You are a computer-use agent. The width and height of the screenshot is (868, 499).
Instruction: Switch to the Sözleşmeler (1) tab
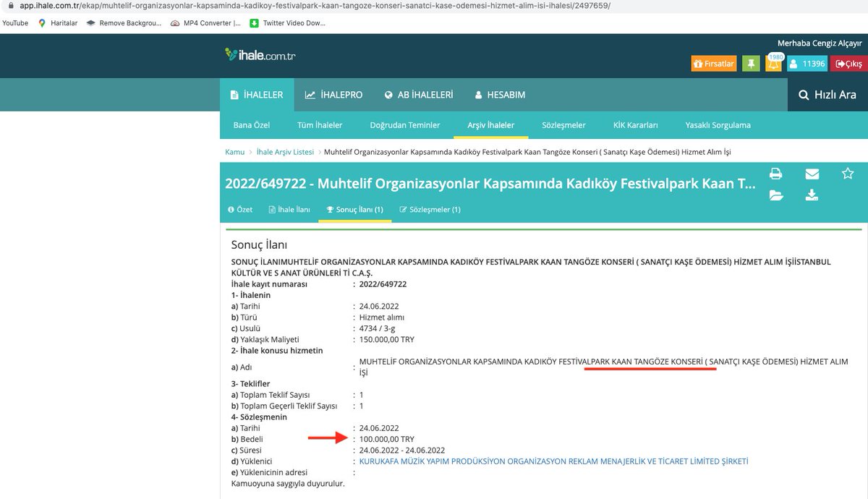430,209
